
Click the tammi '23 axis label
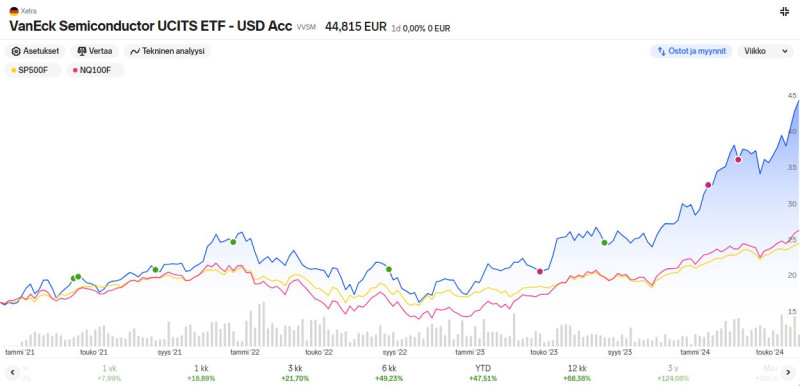470,352
